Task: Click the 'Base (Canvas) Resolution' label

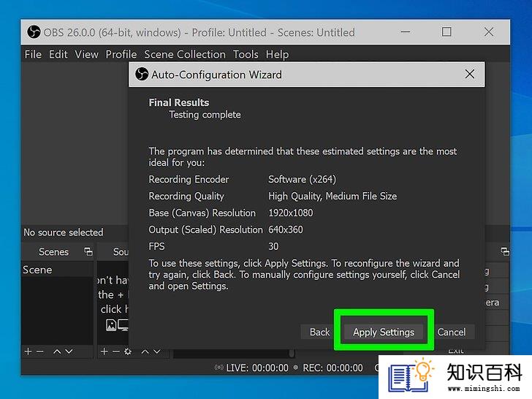Action: [202, 213]
